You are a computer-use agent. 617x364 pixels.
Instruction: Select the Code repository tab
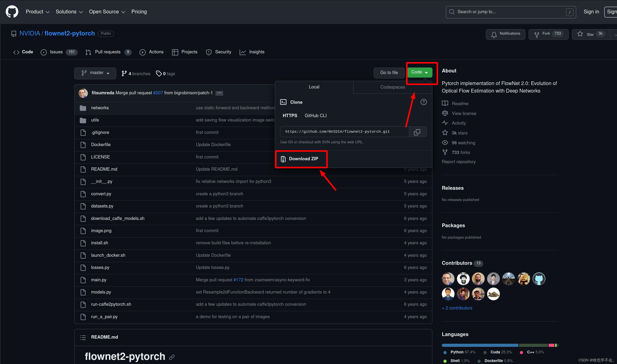pyautogui.click(x=23, y=52)
